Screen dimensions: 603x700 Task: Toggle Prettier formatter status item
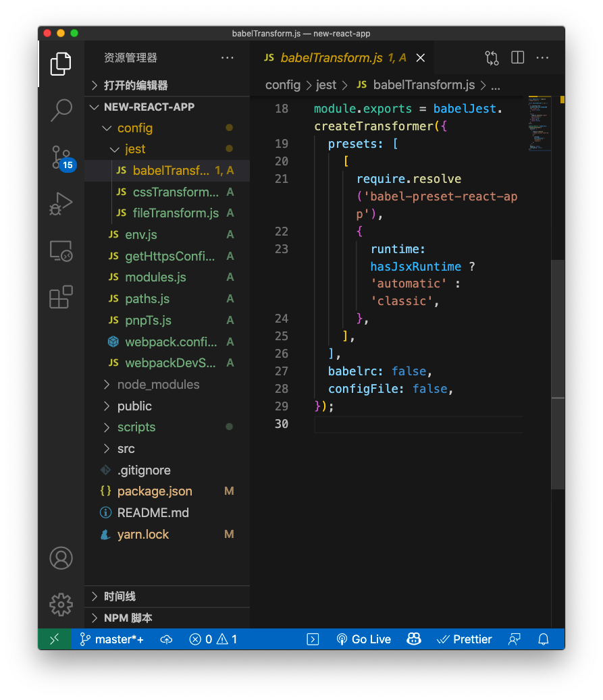(465, 639)
